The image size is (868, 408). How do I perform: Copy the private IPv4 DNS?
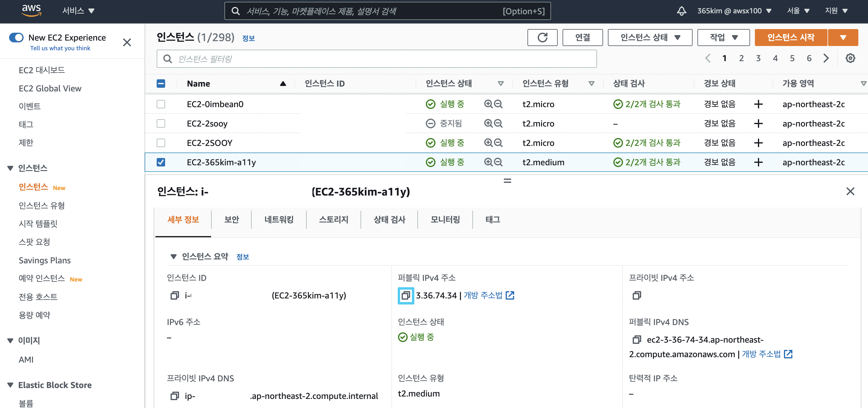[x=175, y=396]
